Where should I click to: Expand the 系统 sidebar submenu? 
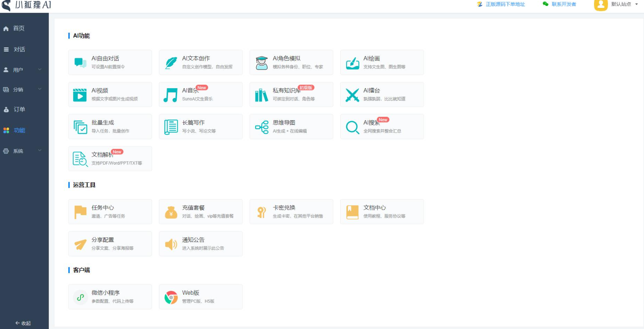coord(24,151)
